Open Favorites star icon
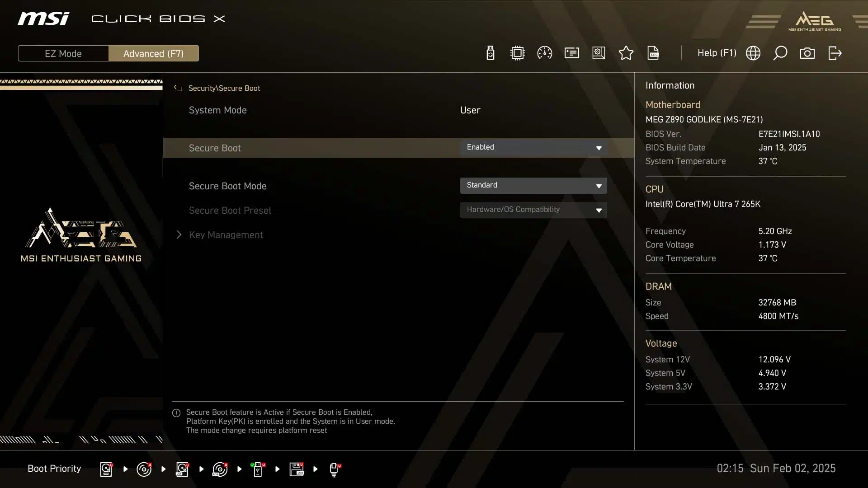This screenshot has height=488, width=868. [626, 53]
